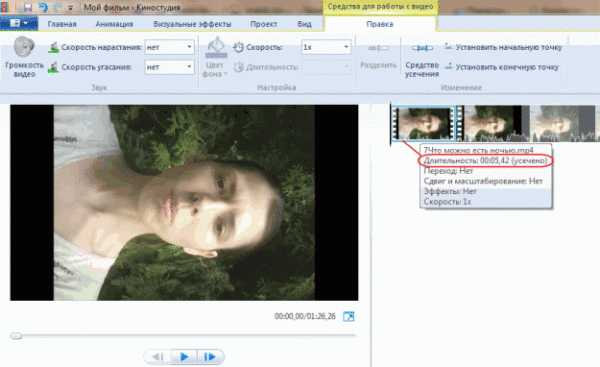Switch to the Вид tab

(304, 24)
